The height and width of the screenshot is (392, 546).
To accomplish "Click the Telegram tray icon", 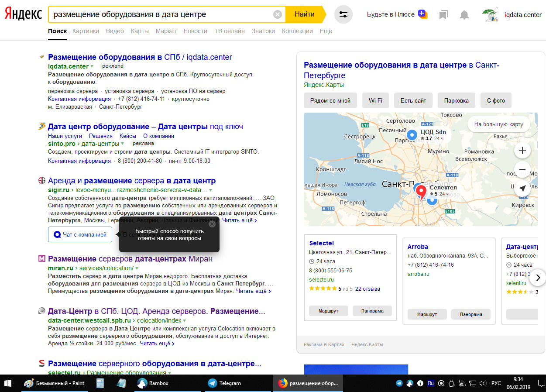I will pos(399,383).
